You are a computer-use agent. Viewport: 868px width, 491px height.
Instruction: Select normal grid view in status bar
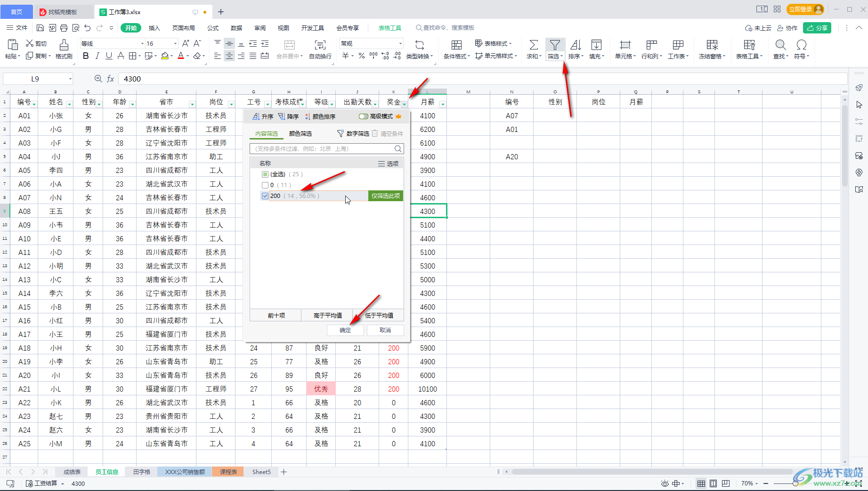[x=701, y=483]
